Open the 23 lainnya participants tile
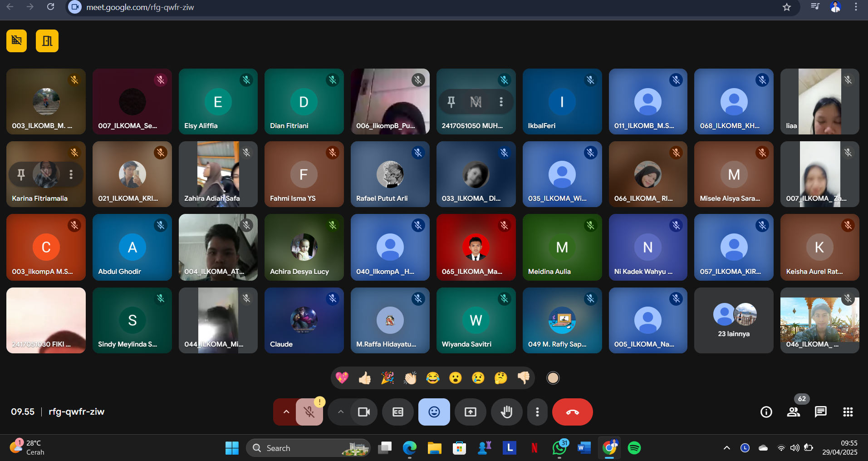 coord(733,320)
